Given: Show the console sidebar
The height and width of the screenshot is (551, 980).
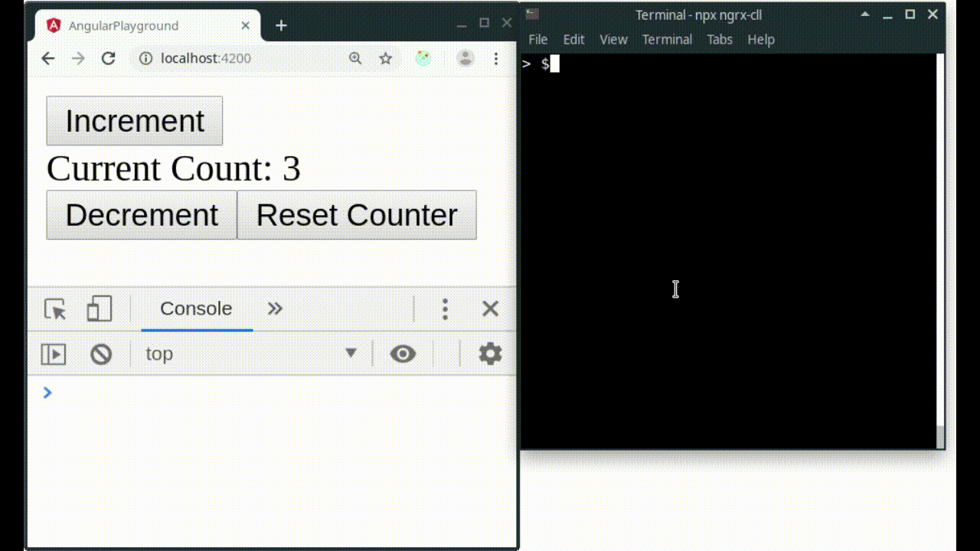Looking at the screenshot, I should click(x=53, y=354).
